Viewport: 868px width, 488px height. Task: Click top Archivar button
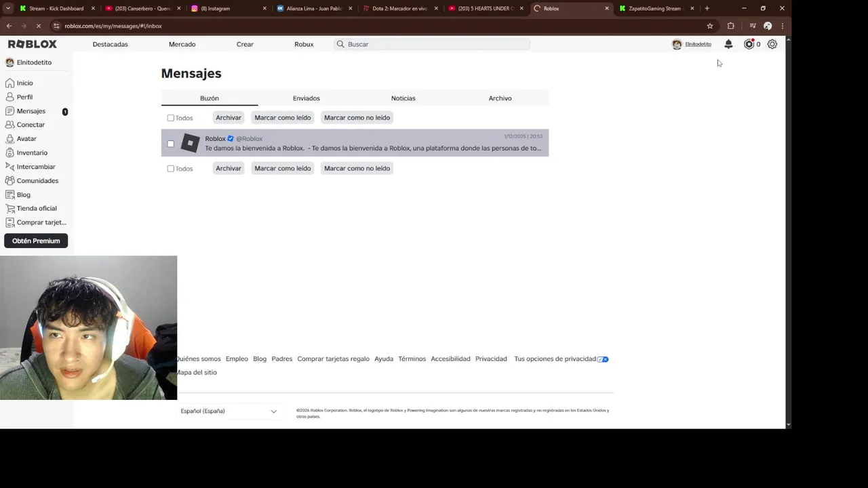point(229,118)
